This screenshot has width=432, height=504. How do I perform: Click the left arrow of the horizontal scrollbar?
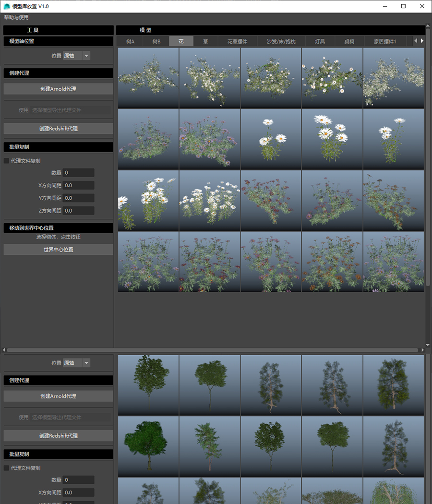[3, 350]
